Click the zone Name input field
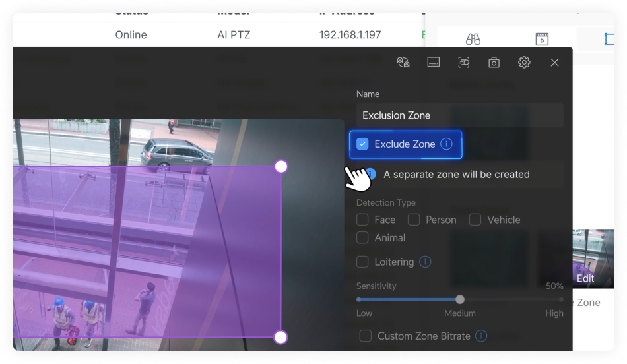Viewport: 627px width, 364px height. [x=459, y=115]
